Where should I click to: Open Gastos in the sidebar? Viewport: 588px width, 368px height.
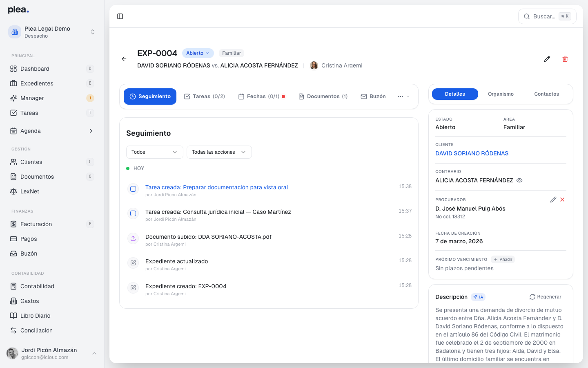[x=52, y=301]
